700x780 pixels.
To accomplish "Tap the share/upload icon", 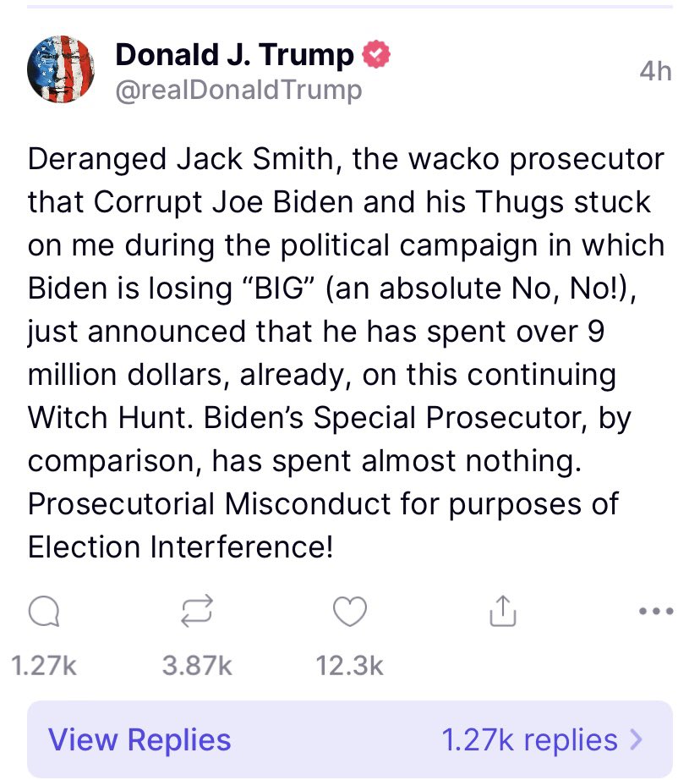I will point(502,612).
